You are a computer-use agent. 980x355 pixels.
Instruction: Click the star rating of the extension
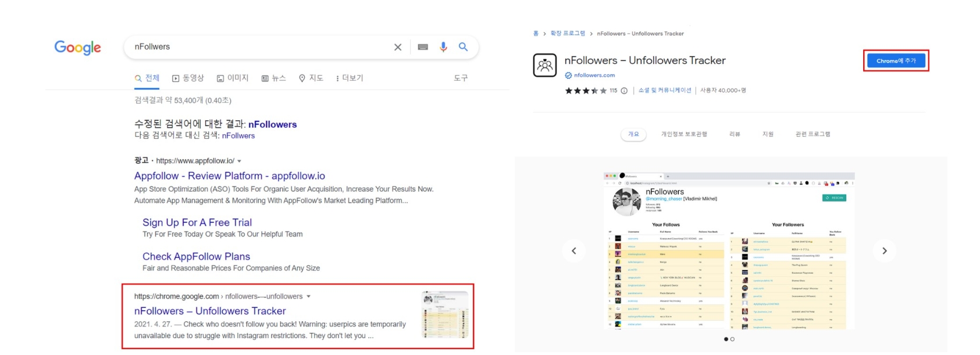[586, 91]
